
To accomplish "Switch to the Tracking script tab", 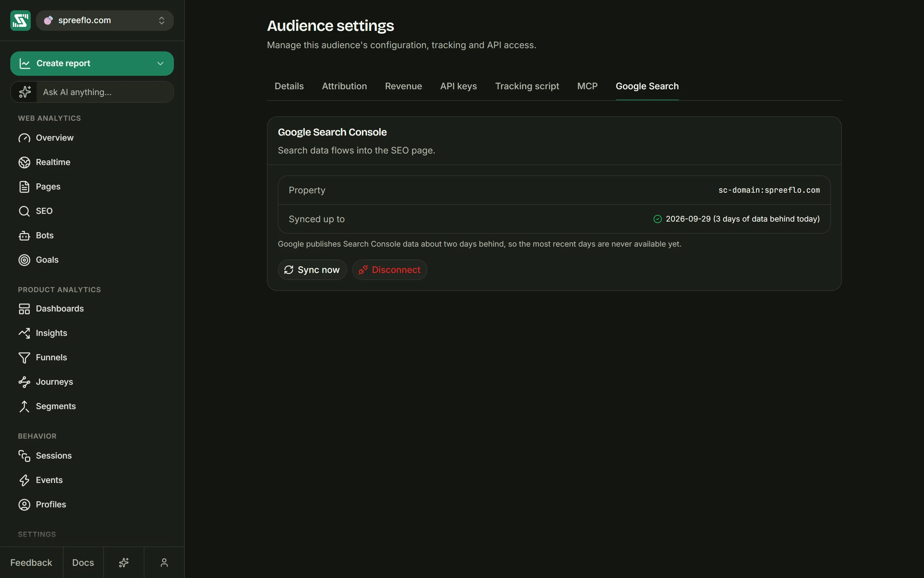I will tap(527, 86).
